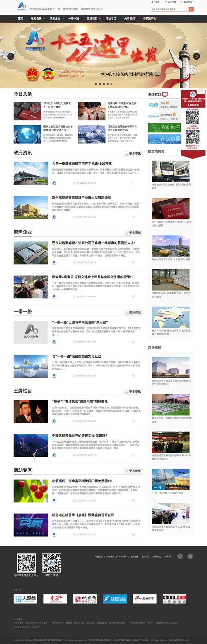Expand the 聚焦企业 dropdown menu
The width and height of the screenshot is (207, 644).
[56, 19]
